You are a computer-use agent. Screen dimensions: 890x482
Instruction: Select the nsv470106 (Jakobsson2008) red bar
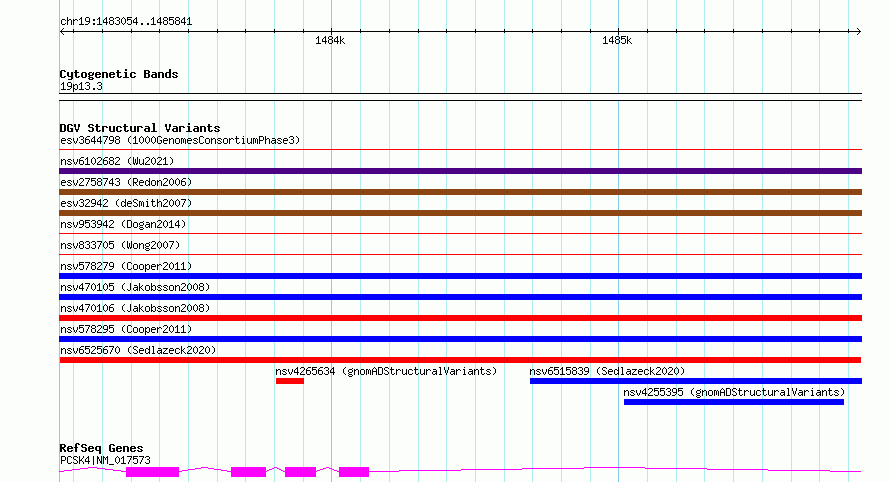[460, 318]
